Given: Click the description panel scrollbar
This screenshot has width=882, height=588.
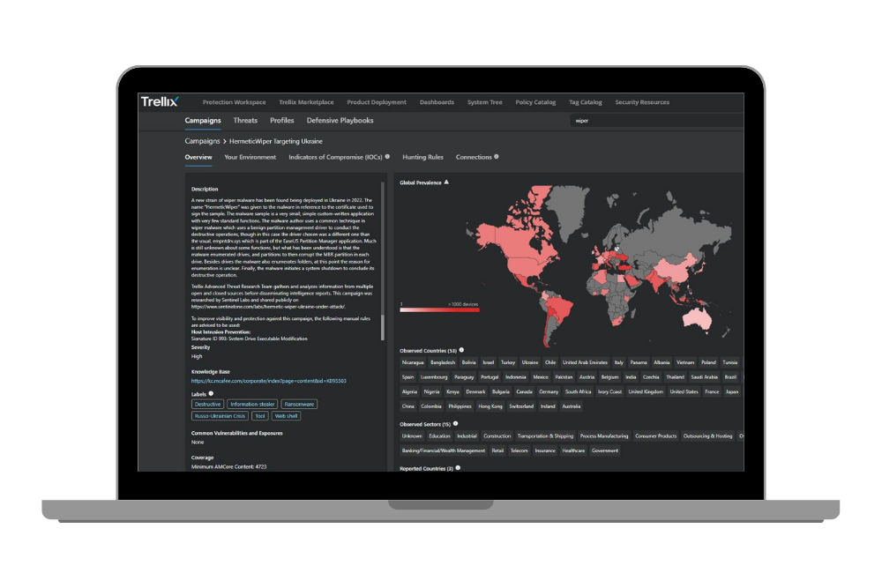Looking at the screenshot, I should click(x=383, y=327).
